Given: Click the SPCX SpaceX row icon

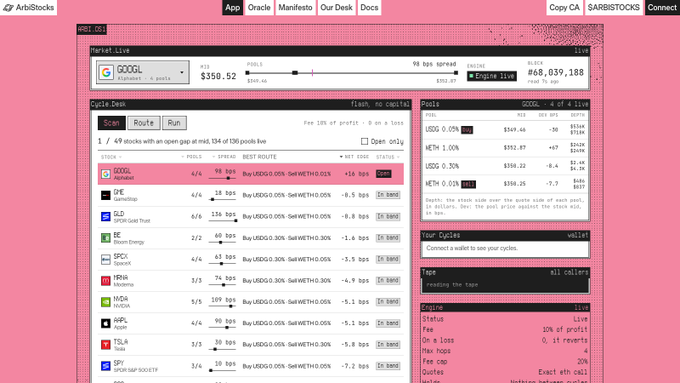Looking at the screenshot, I should pos(105,259).
